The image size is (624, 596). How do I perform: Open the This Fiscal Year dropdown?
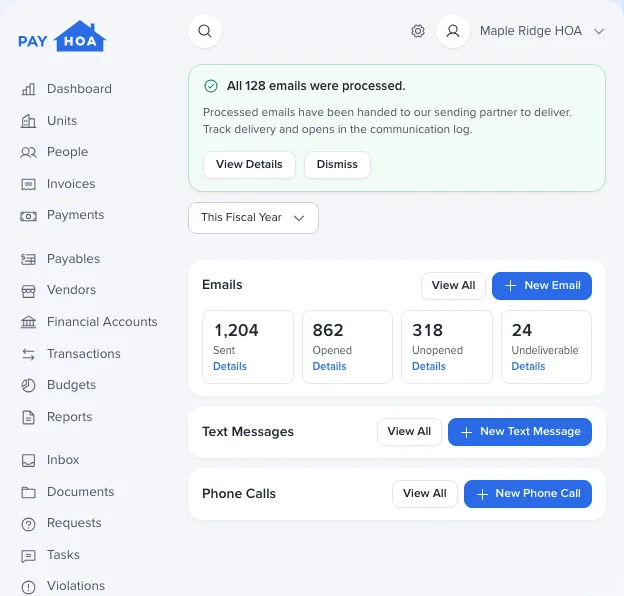point(253,218)
